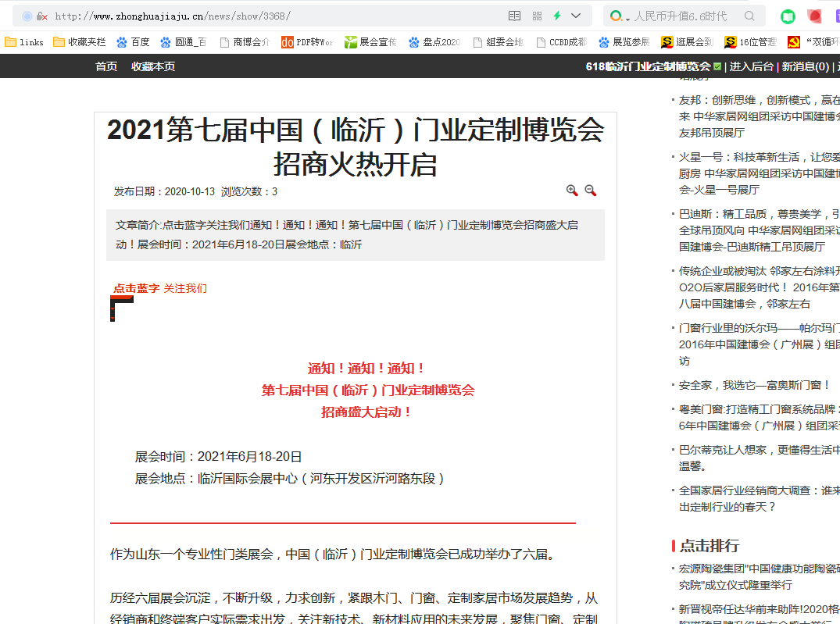Screen dimensions: 840x624
Task: Open the search engine selector dropdown
Action: [x=618, y=16]
